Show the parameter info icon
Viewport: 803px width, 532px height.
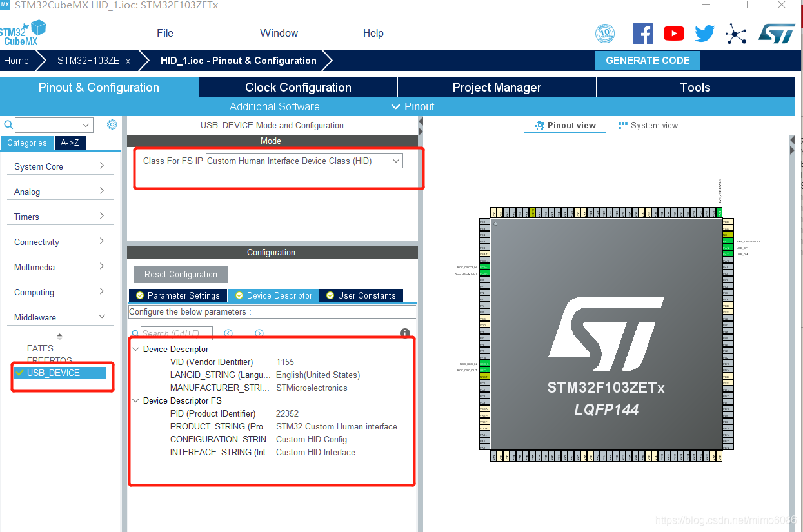point(405,333)
